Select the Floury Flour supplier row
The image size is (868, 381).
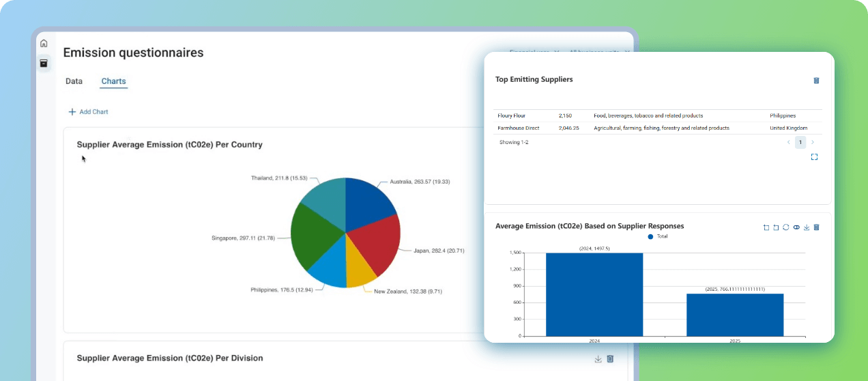tap(658, 115)
